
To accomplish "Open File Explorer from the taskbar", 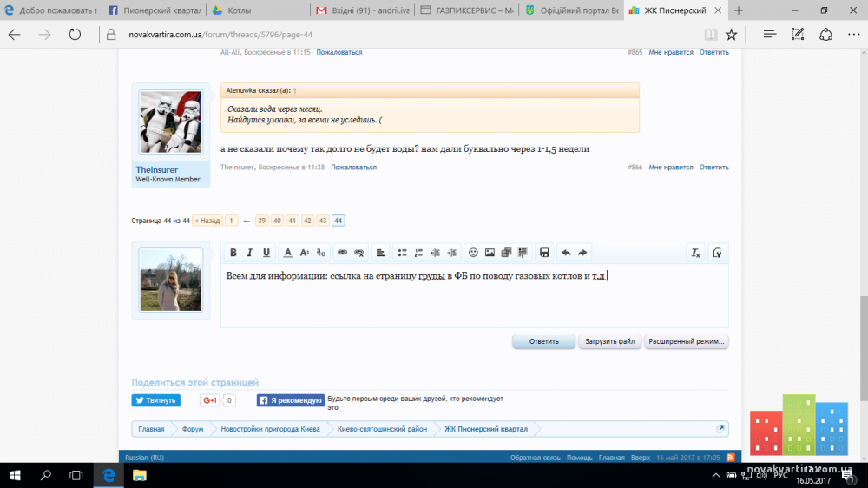I will pyautogui.click(x=140, y=475).
